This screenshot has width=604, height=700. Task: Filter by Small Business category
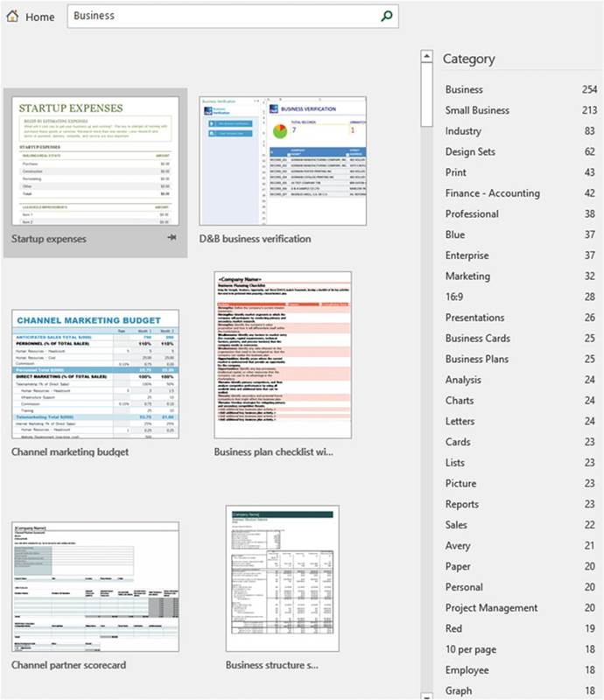pyautogui.click(x=477, y=110)
